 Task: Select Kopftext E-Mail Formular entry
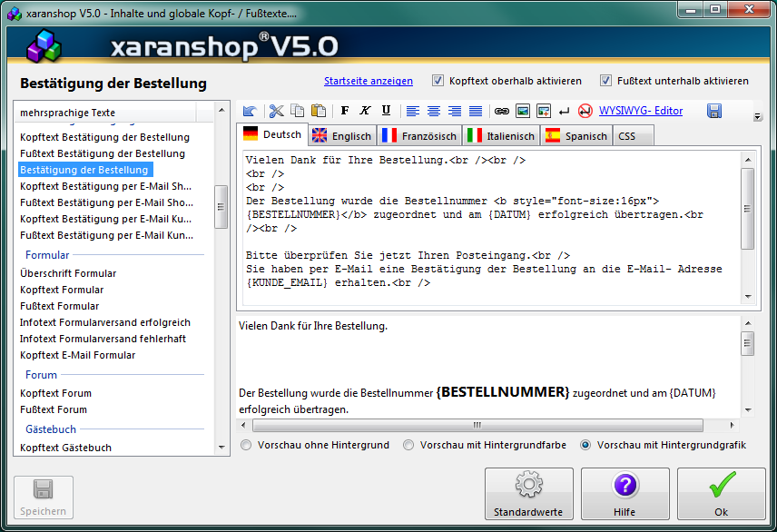pos(77,355)
